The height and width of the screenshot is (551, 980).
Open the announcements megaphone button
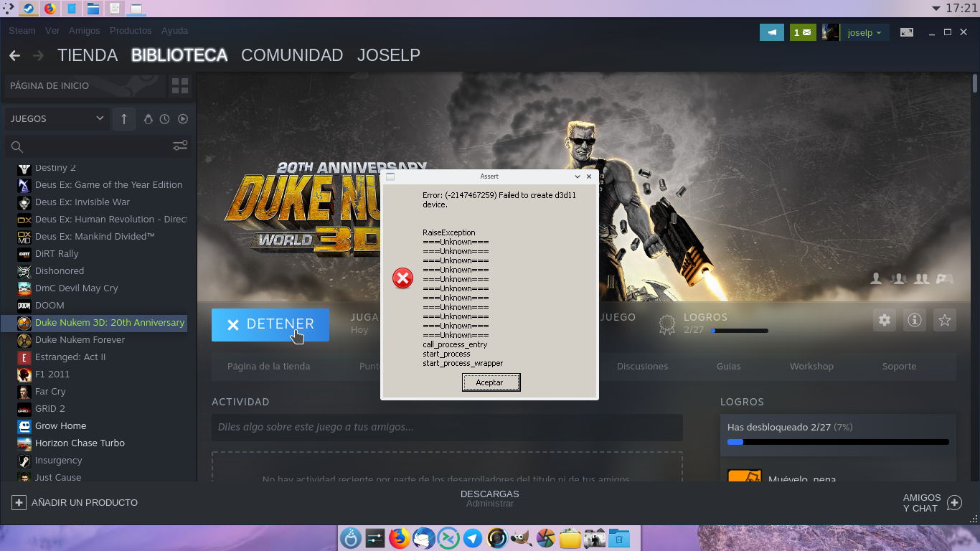[x=772, y=32]
